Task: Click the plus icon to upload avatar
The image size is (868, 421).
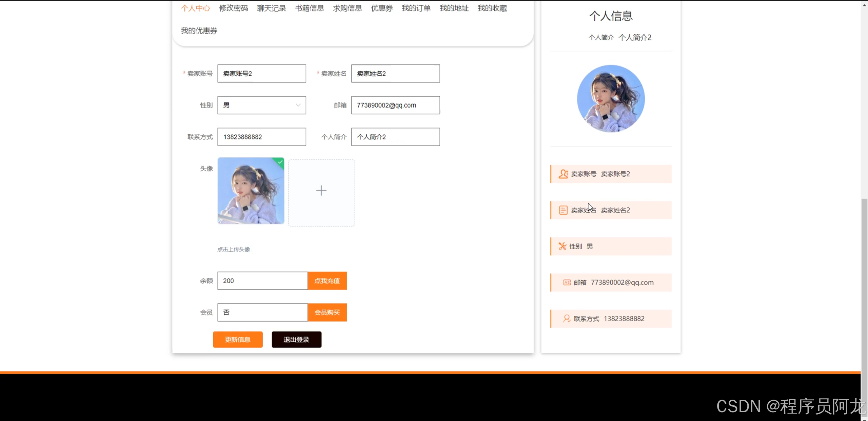Action: point(321,191)
